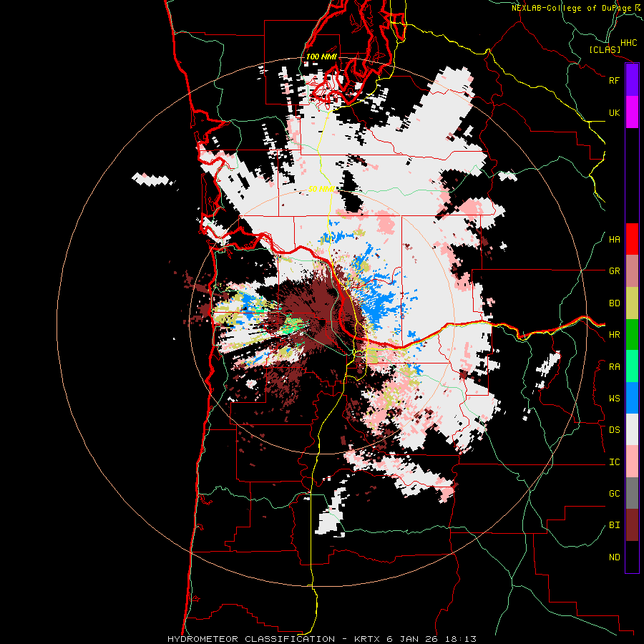Click the '[CLAS]' legend header text

pyautogui.click(x=605, y=50)
